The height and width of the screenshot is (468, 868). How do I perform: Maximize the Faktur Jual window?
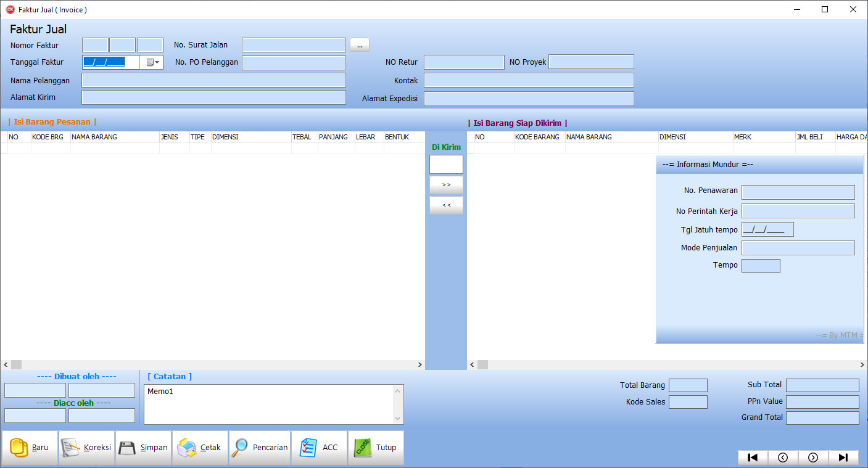tap(825, 9)
